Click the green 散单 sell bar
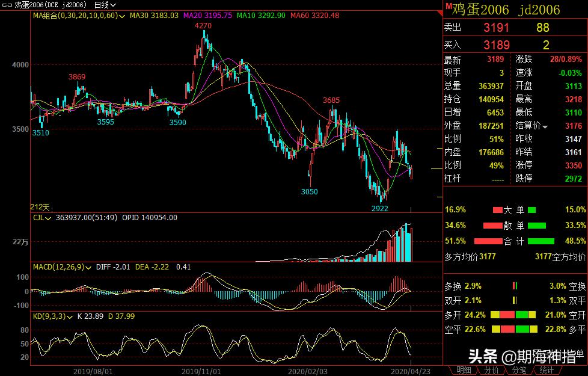This screenshot has height=376, width=588. [537, 226]
